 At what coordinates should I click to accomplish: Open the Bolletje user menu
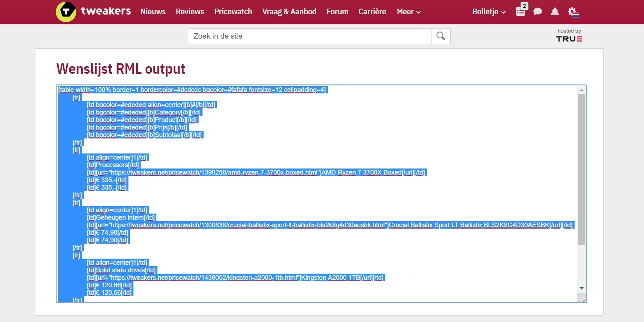(x=489, y=12)
